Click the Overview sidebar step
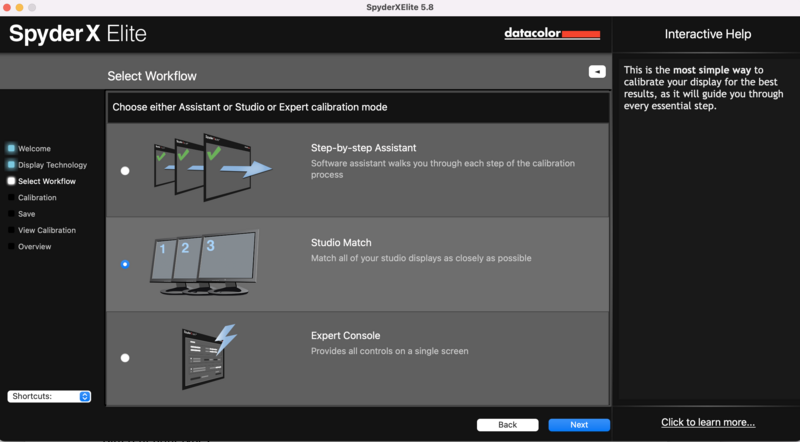 click(35, 247)
